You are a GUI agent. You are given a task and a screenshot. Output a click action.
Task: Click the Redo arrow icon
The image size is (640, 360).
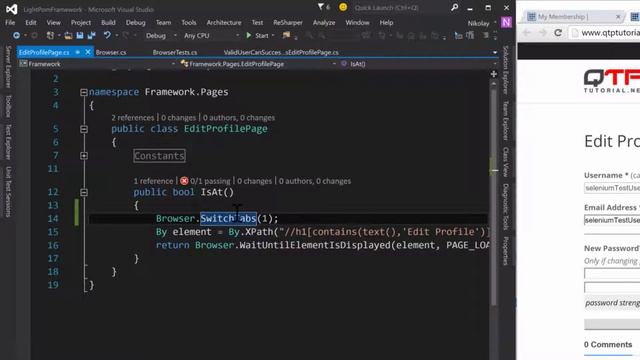pos(126,36)
